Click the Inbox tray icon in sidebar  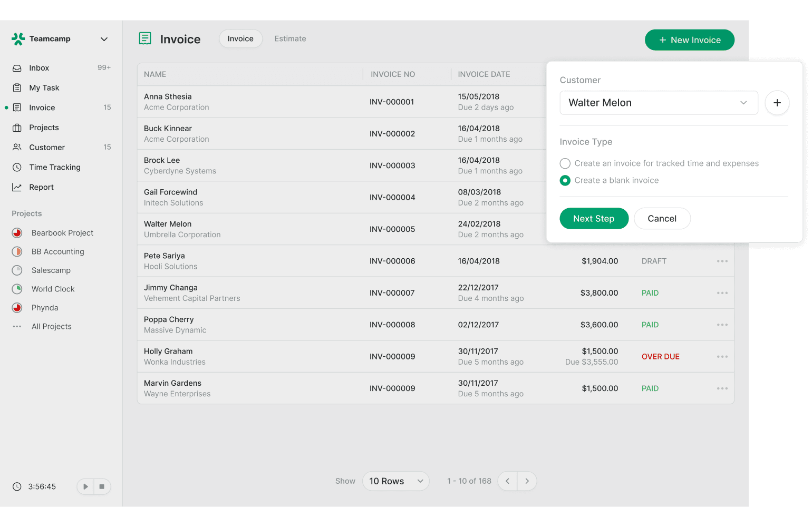click(17, 68)
